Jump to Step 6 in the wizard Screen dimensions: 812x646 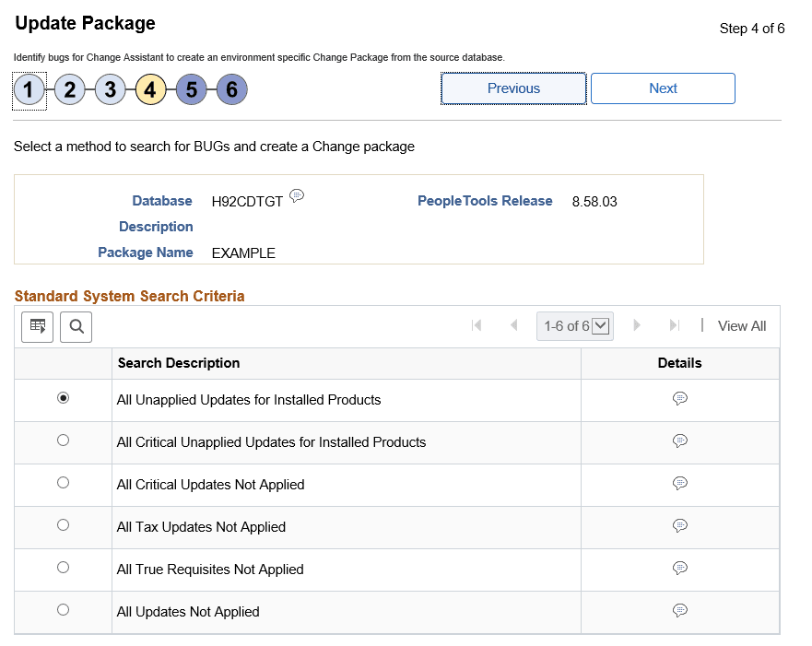pyautogui.click(x=231, y=89)
